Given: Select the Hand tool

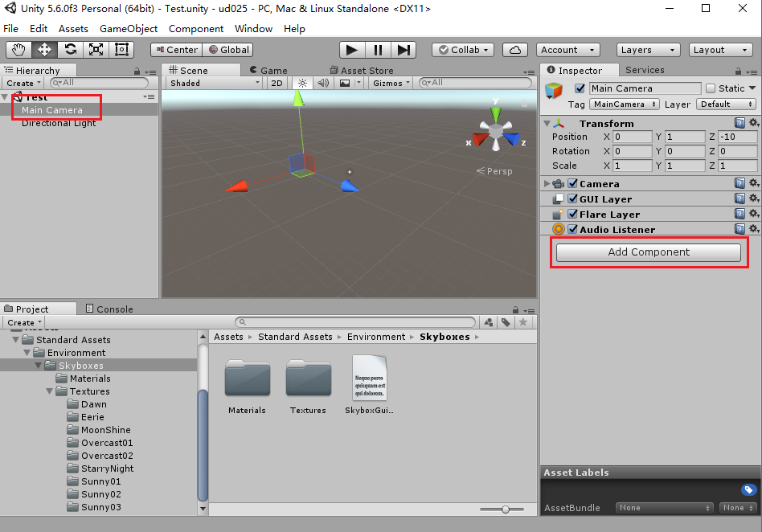Looking at the screenshot, I should (18, 50).
